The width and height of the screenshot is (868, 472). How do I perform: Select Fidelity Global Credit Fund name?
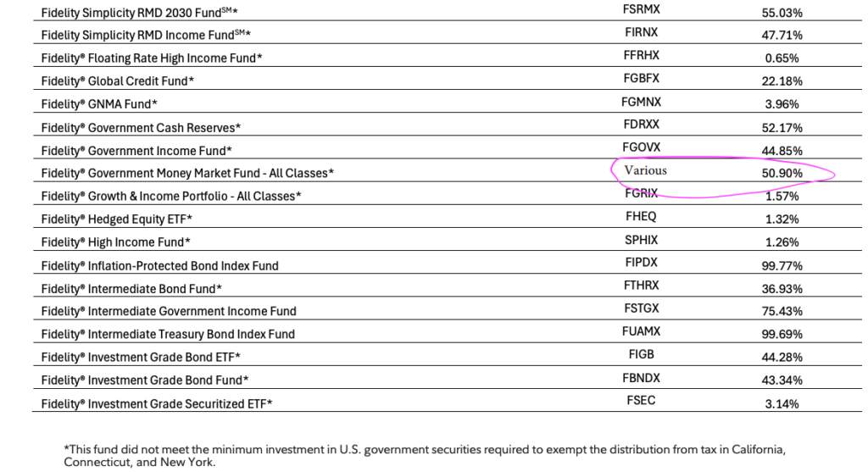118,81
